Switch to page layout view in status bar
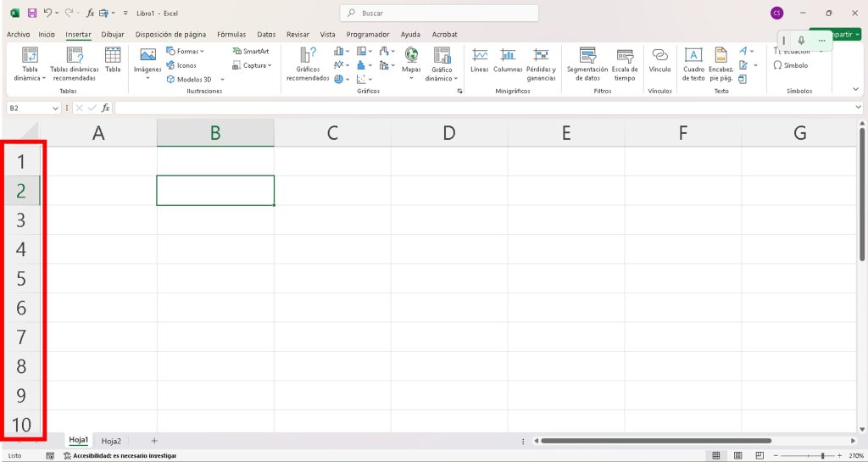The width and height of the screenshot is (868, 462). click(x=737, y=455)
